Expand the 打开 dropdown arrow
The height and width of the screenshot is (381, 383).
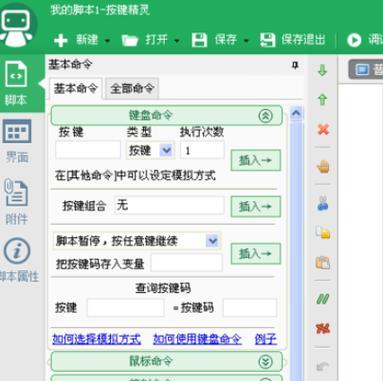177,41
